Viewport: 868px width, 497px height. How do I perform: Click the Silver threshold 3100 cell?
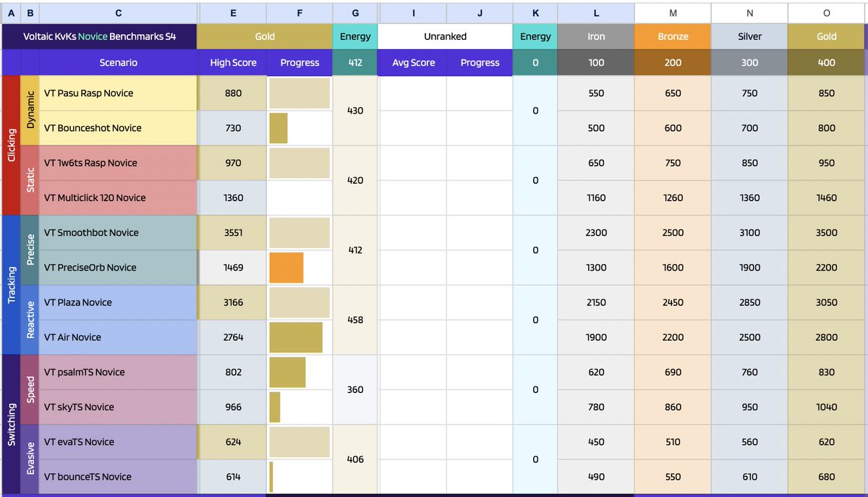pyautogui.click(x=749, y=233)
